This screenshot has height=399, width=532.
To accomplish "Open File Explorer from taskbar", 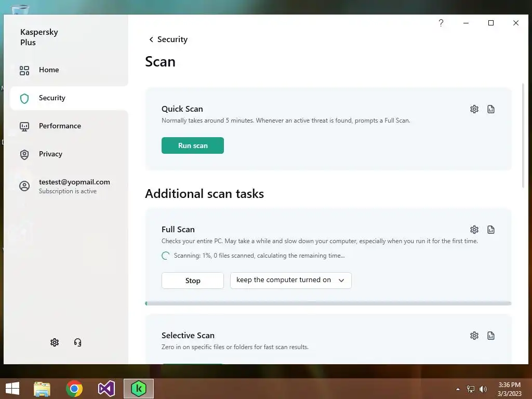I will 42,389.
